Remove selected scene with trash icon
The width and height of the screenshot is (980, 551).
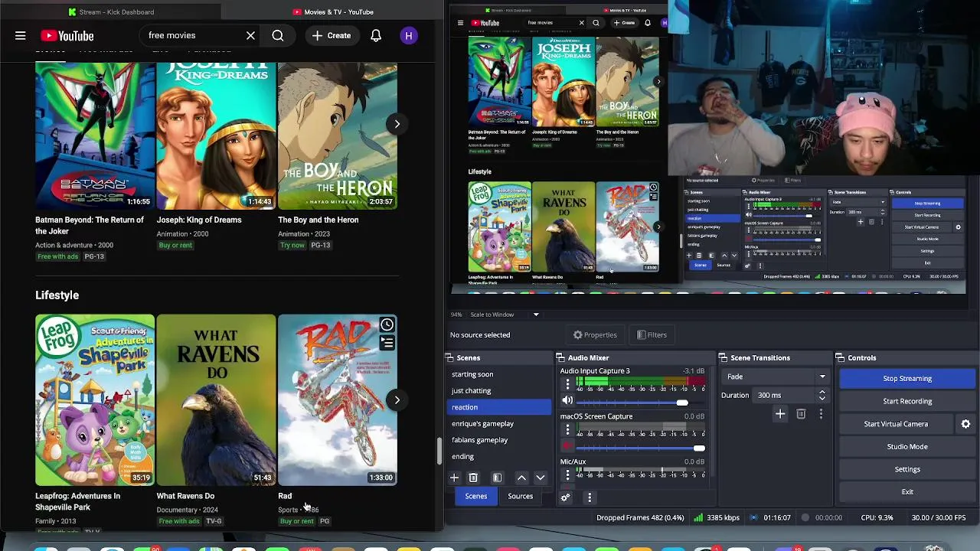473,478
